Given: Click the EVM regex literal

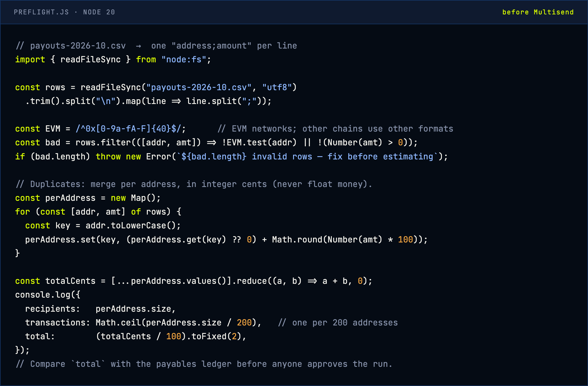Looking at the screenshot, I should pyautogui.click(x=128, y=129).
